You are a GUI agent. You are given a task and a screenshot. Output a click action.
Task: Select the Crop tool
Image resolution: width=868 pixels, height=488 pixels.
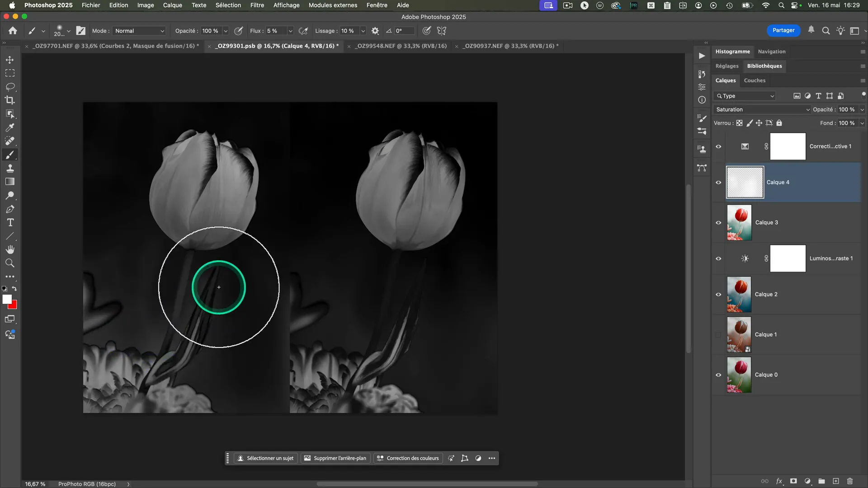coord(9,100)
